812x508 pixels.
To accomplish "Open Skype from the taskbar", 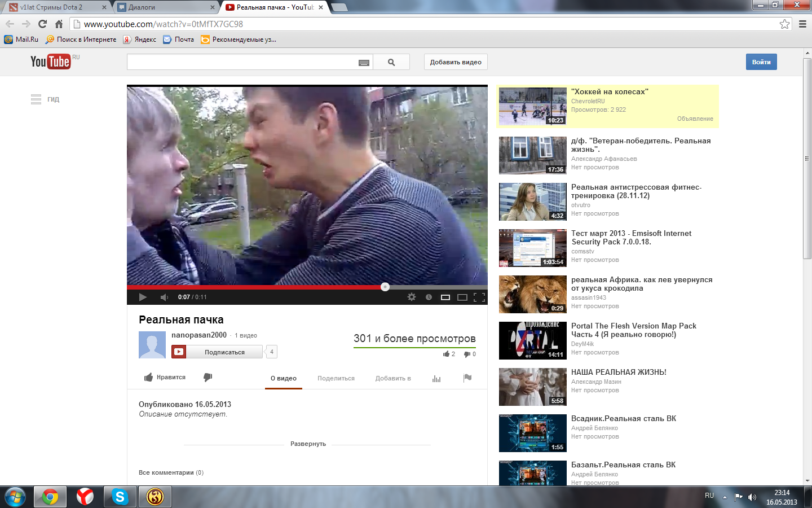I will coord(120,497).
